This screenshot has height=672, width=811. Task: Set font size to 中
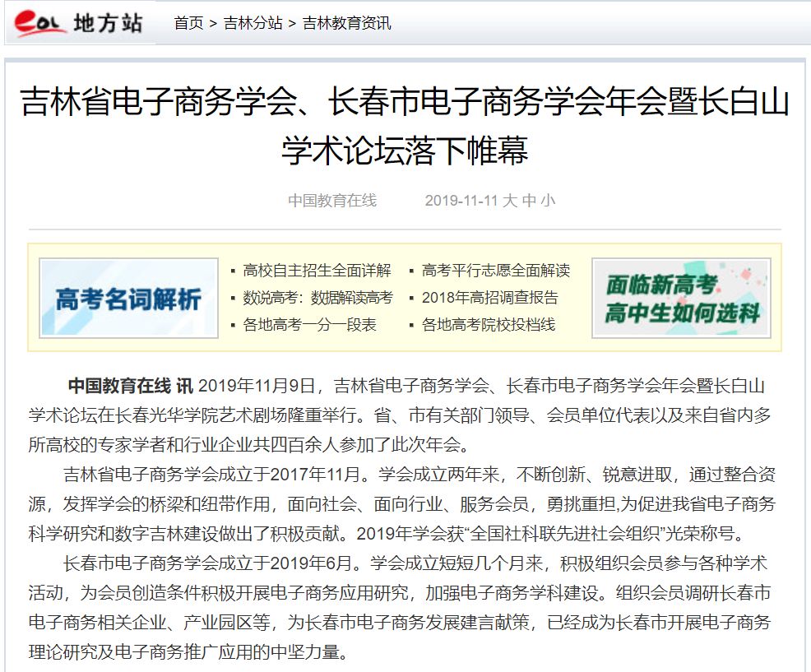(x=529, y=201)
